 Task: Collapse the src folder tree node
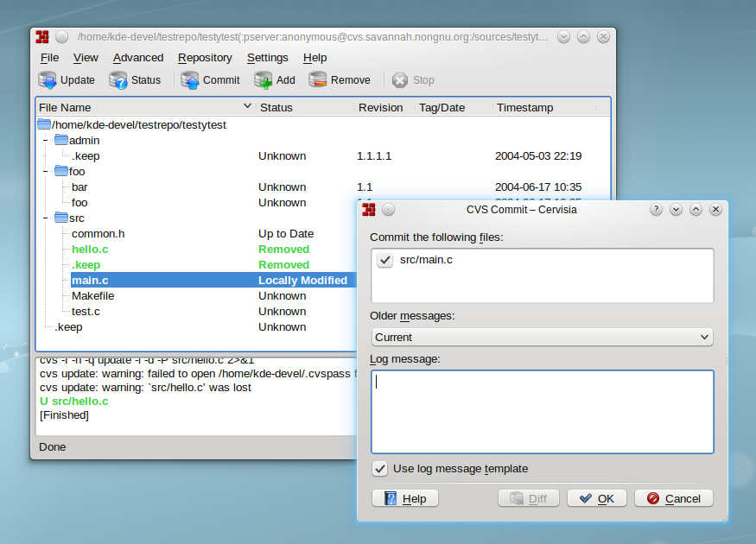click(x=46, y=218)
